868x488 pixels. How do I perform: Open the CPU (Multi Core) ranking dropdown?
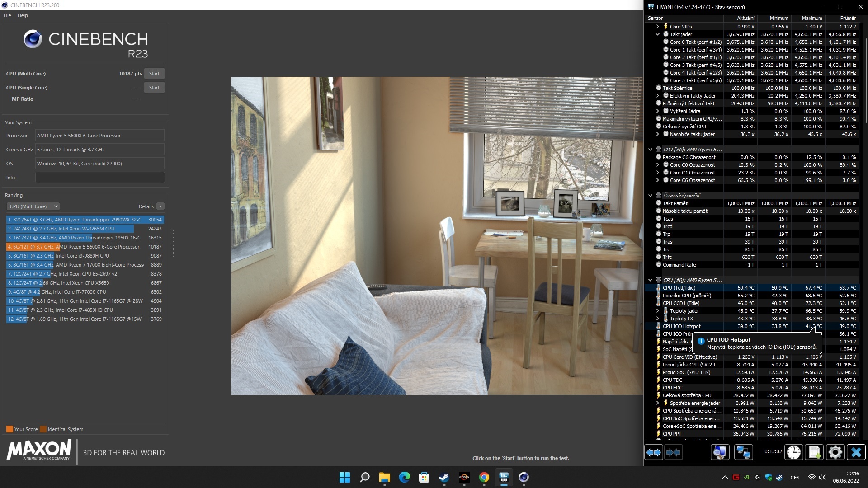coord(33,206)
